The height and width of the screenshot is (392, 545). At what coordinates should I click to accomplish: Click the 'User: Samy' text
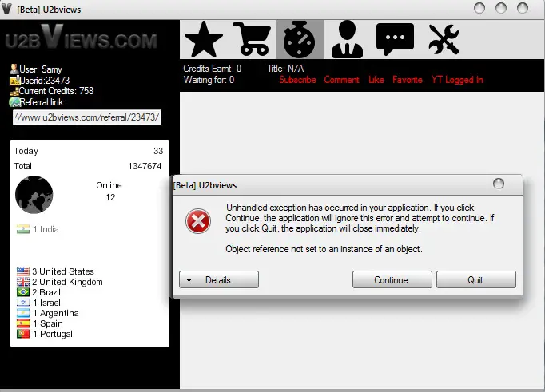pos(41,69)
